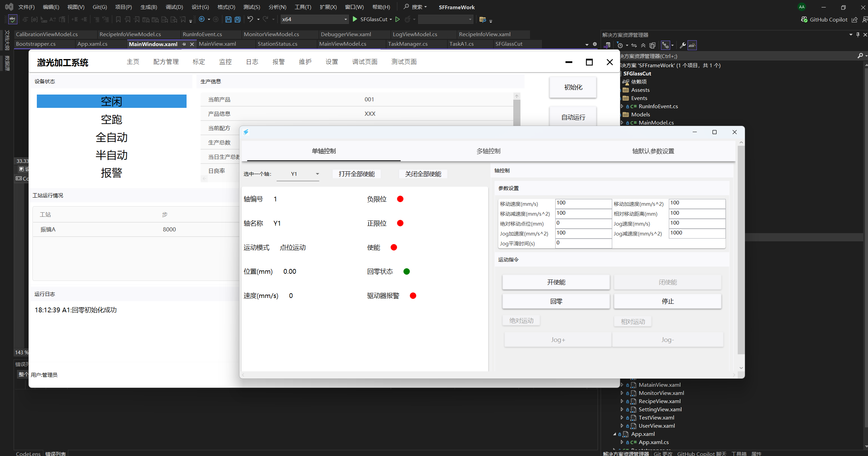Viewport: 868px width, 456px height.
Task: Toggle the preview selected items button
Action: coord(692,45)
